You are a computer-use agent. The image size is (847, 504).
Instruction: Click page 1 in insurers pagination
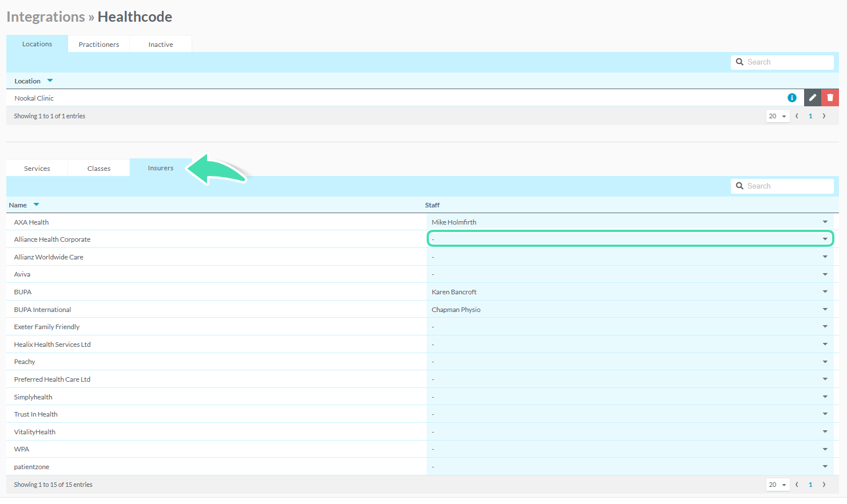(810, 485)
